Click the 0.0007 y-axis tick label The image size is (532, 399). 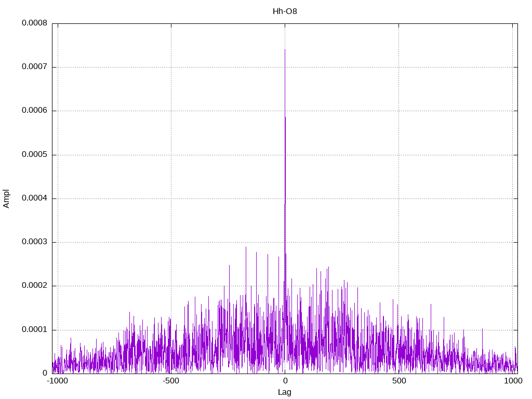coord(35,66)
